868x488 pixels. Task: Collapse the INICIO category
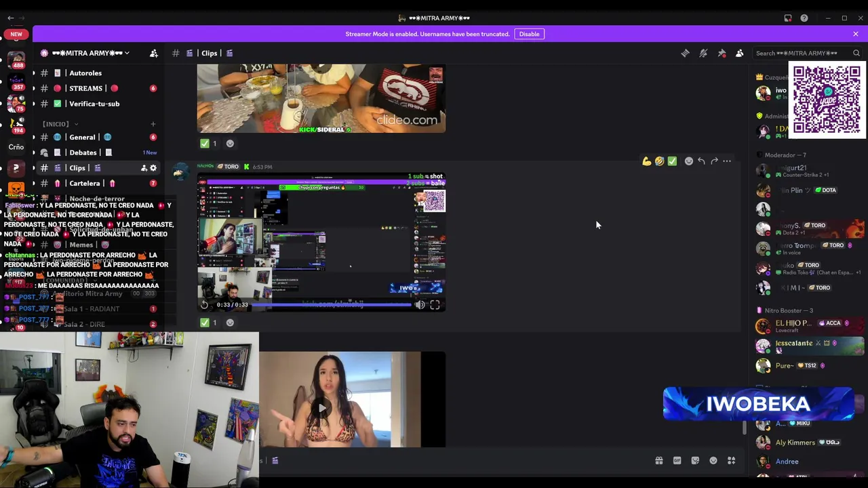[59, 124]
